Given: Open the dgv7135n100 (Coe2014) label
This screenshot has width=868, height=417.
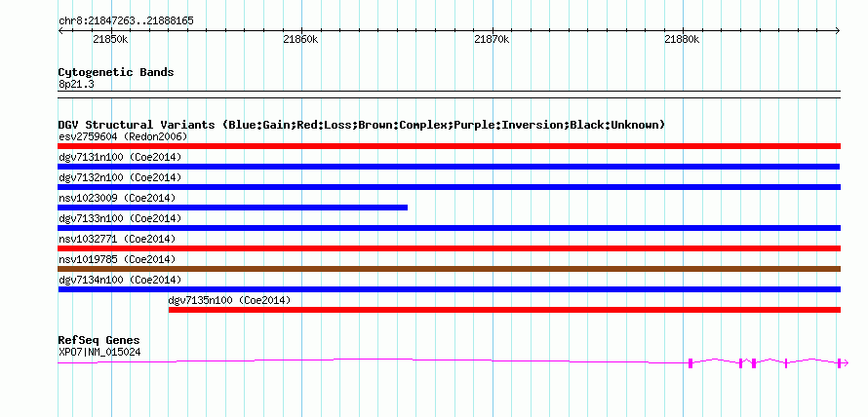Looking at the screenshot, I should [x=229, y=300].
